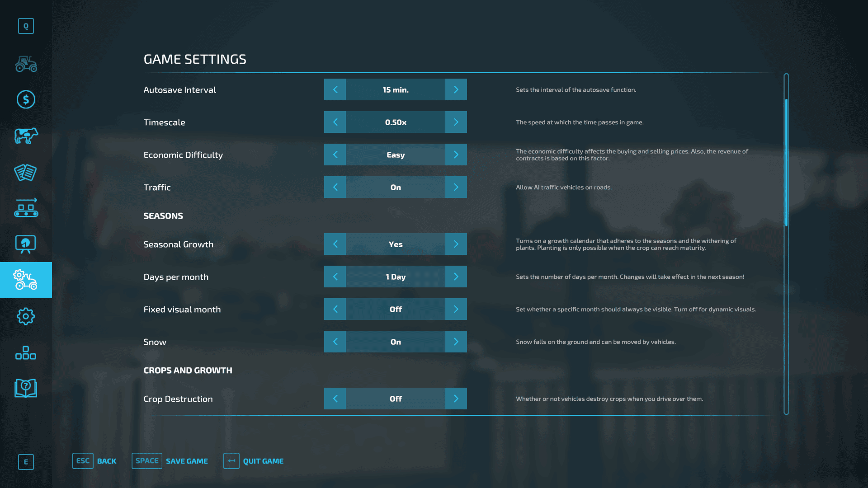This screenshot has width=868, height=488.
Task: Click the SPACE key hint icon
Action: pos(147,461)
